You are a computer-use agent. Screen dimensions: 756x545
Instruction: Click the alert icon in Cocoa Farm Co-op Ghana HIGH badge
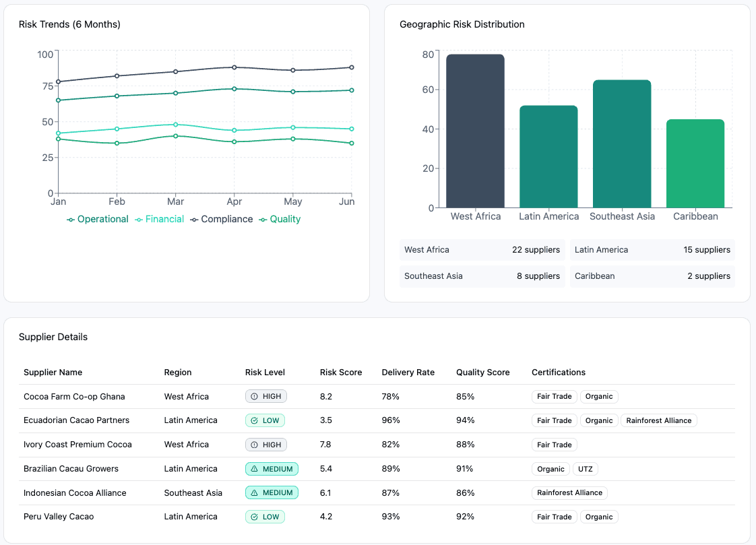click(x=255, y=397)
